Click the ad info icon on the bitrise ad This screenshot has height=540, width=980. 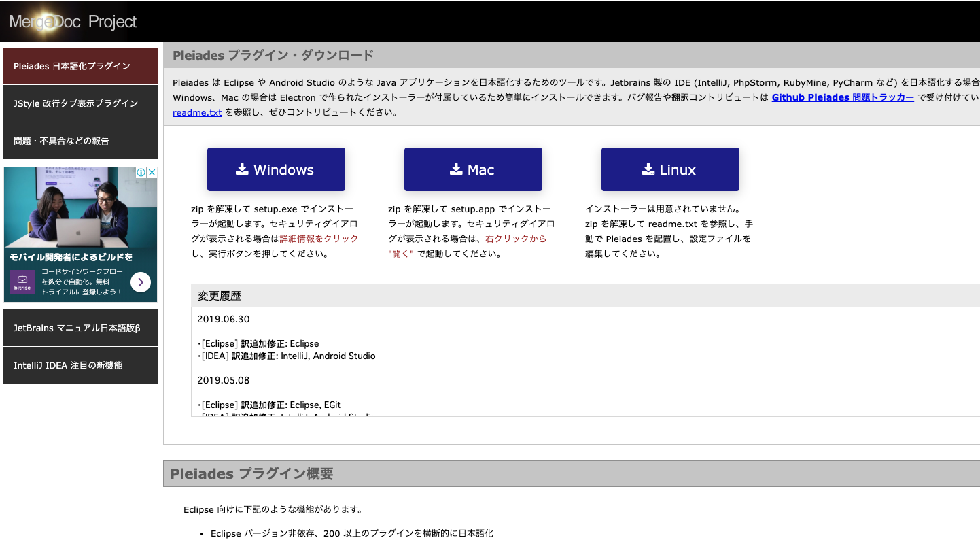click(141, 173)
